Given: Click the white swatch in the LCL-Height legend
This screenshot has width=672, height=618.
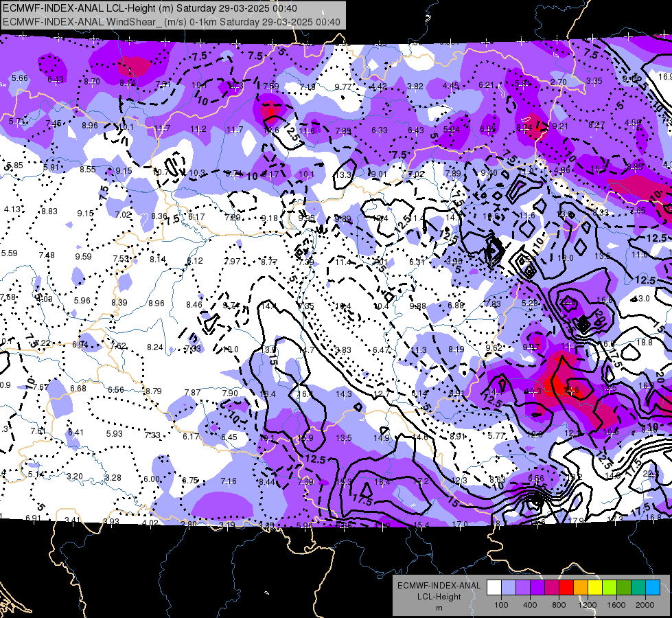Looking at the screenshot, I should [494, 588].
